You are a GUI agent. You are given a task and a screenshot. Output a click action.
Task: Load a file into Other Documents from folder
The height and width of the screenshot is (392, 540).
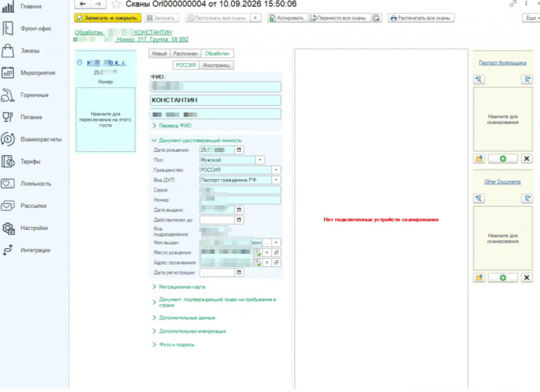pyautogui.click(x=479, y=278)
